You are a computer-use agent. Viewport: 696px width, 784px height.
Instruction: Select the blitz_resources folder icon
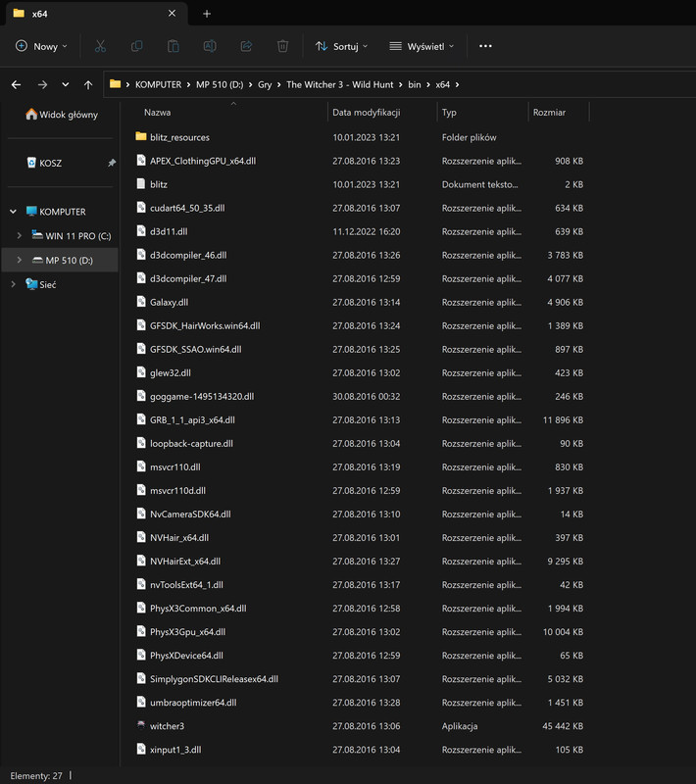(141, 136)
